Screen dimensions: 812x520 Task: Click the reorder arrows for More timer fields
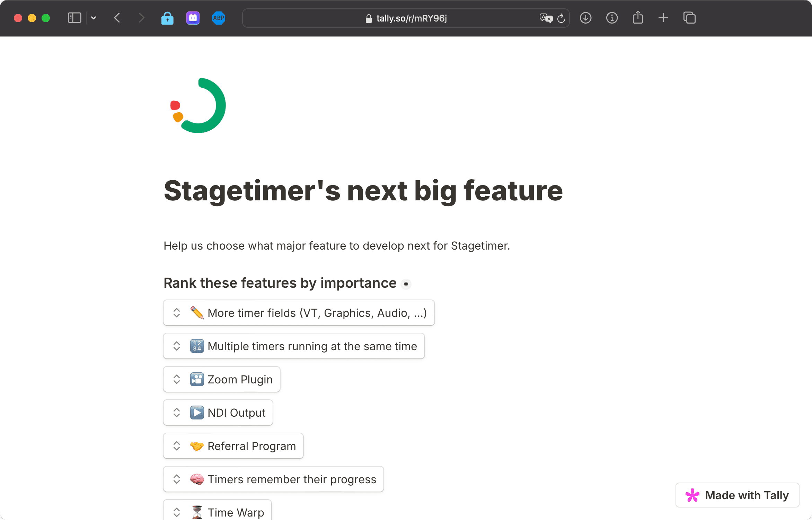[177, 313]
